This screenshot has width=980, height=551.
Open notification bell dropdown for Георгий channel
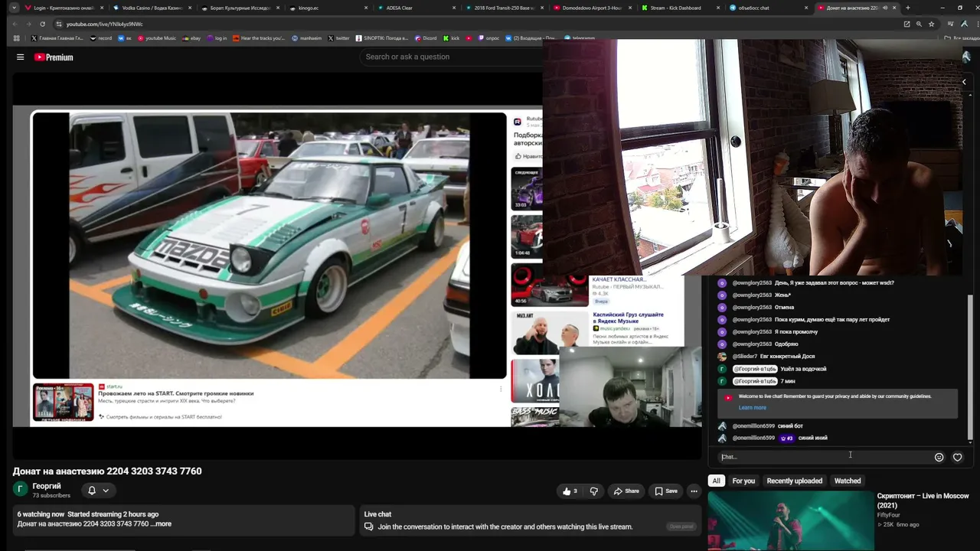(98, 491)
